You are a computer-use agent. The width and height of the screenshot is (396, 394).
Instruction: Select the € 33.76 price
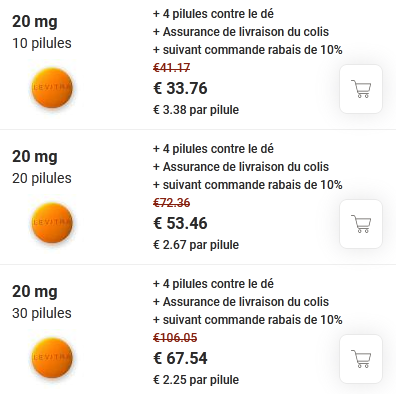coord(180,88)
